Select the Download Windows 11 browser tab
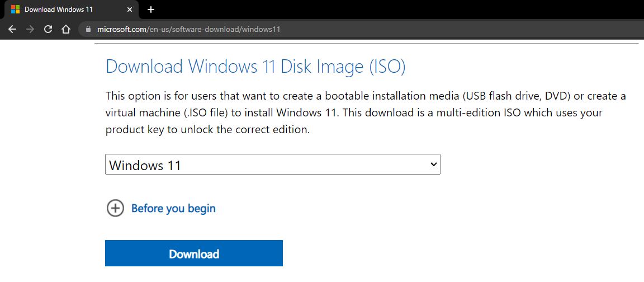 coord(70,10)
